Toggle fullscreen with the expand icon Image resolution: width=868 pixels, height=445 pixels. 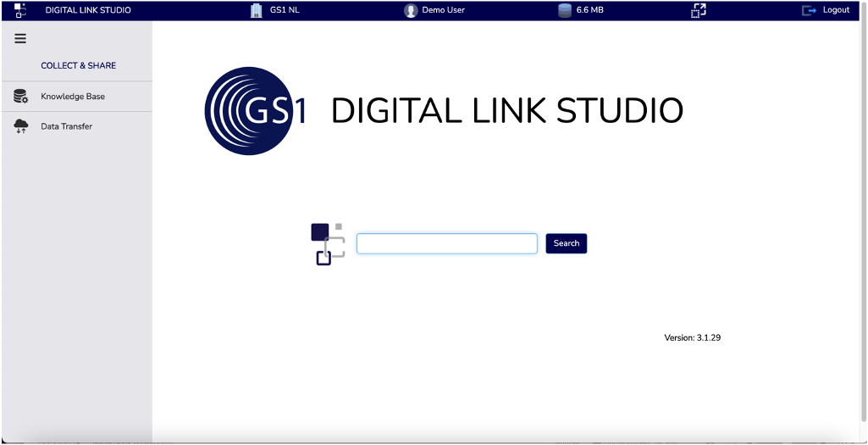point(699,10)
